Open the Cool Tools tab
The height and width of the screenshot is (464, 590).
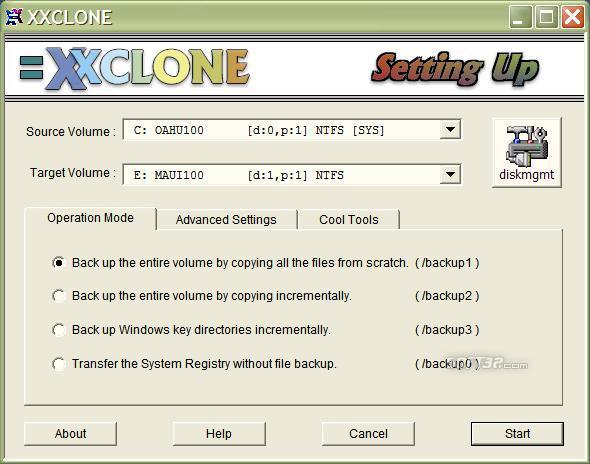[349, 220]
